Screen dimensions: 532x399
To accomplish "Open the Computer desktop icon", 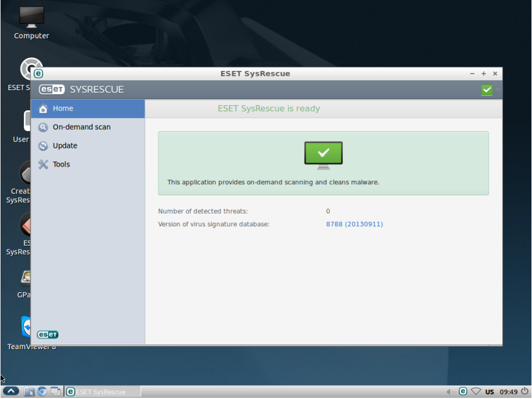I will pos(31,22).
